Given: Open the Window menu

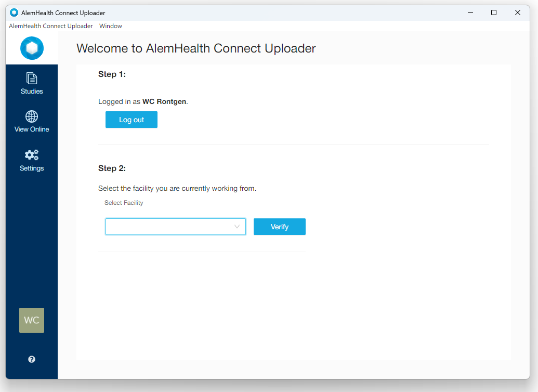Looking at the screenshot, I should pyautogui.click(x=111, y=26).
